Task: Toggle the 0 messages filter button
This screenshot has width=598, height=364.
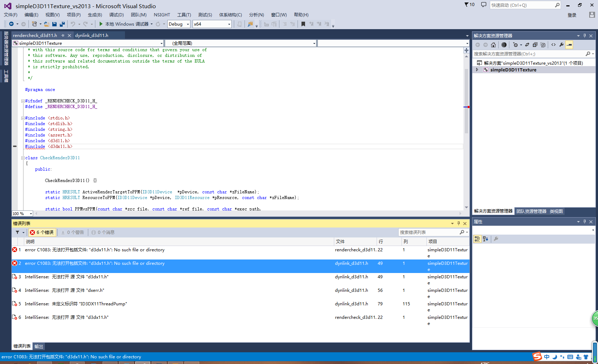Action: 103,232
